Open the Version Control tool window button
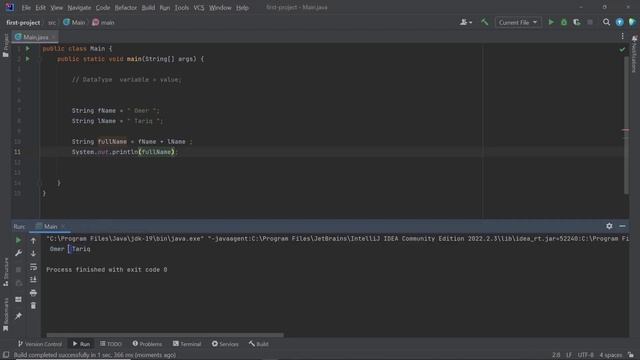This screenshot has width=640, height=360. click(x=40, y=344)
